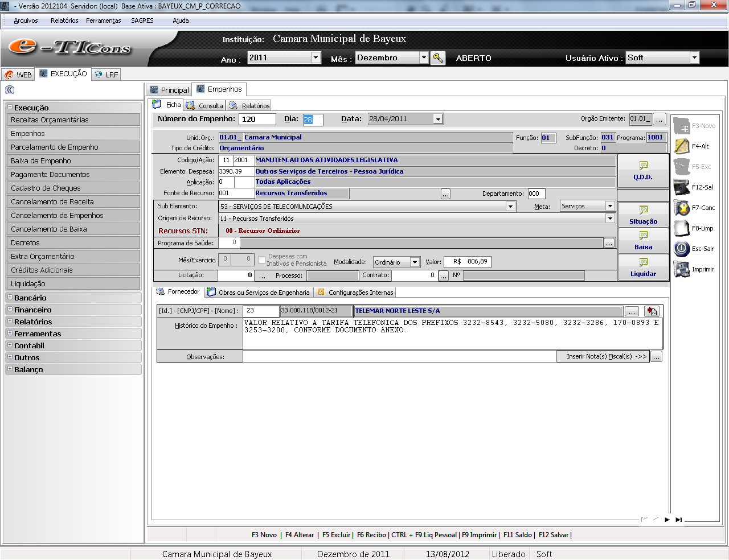Click the Esc-Sair exit icon
Image resolution: width=729 pixels, height=560 pixels.
pos(682,249)
